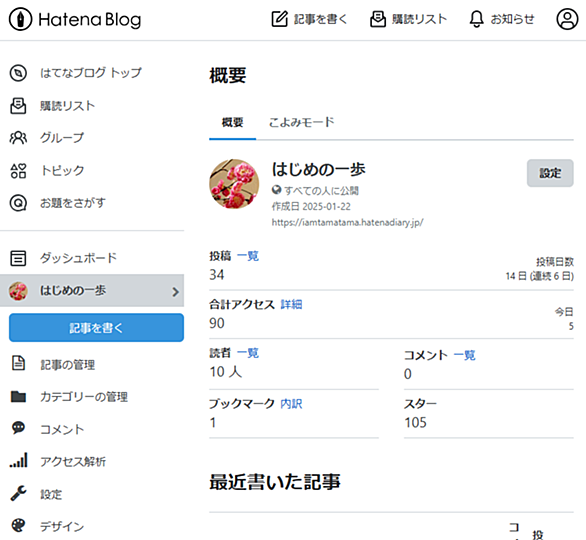This screenshot has height=540, width=586.
Task: Open お知らせ in the top header
Action: (x=502, y=19)
